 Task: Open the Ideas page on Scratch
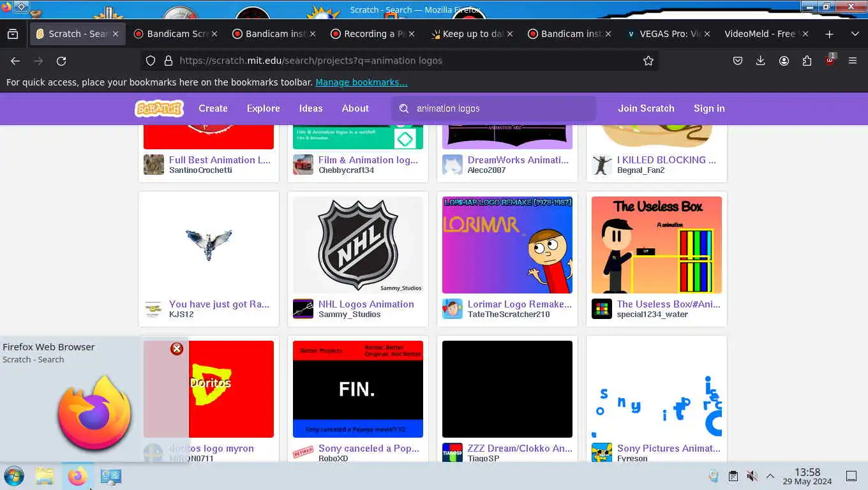click(311, 108)
